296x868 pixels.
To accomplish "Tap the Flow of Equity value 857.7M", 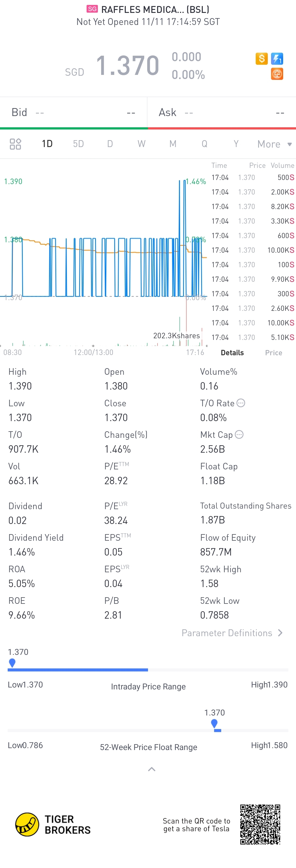I will [216, 552].
